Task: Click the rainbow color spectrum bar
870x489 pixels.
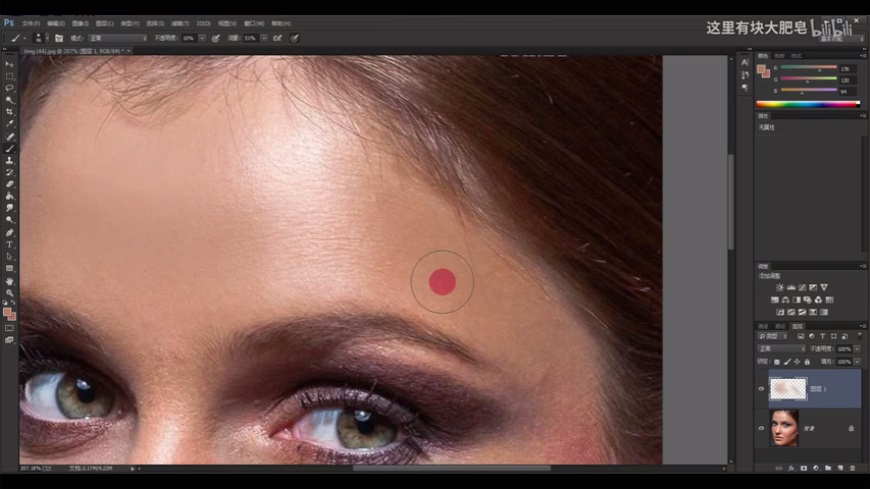Action: [x=807, y=104]
